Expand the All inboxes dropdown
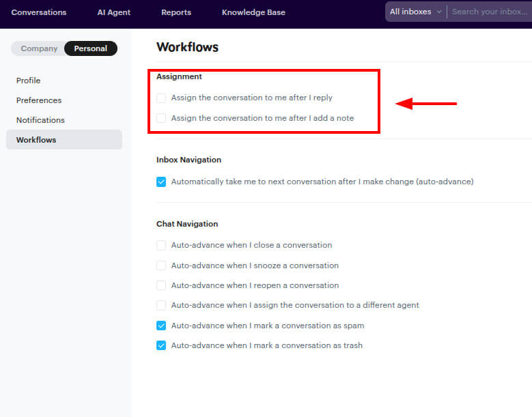The height and width of the screenshot is (417, 532). point(416,12)
